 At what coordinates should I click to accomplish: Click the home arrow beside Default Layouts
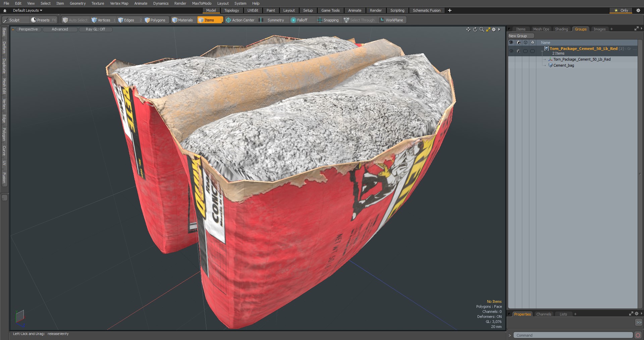click(x=5, y=10)
